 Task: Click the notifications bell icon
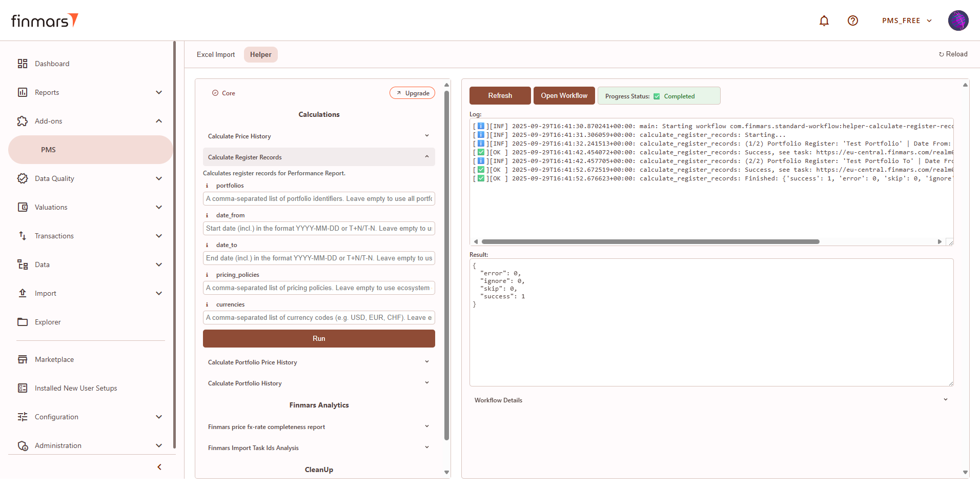coord(824,21)
